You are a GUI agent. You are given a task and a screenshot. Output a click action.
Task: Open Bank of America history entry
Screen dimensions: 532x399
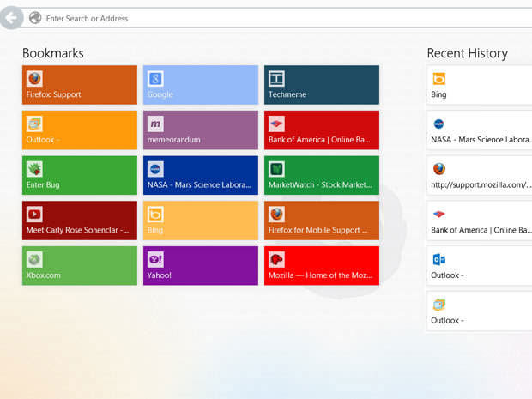click(x=479, y=221)
